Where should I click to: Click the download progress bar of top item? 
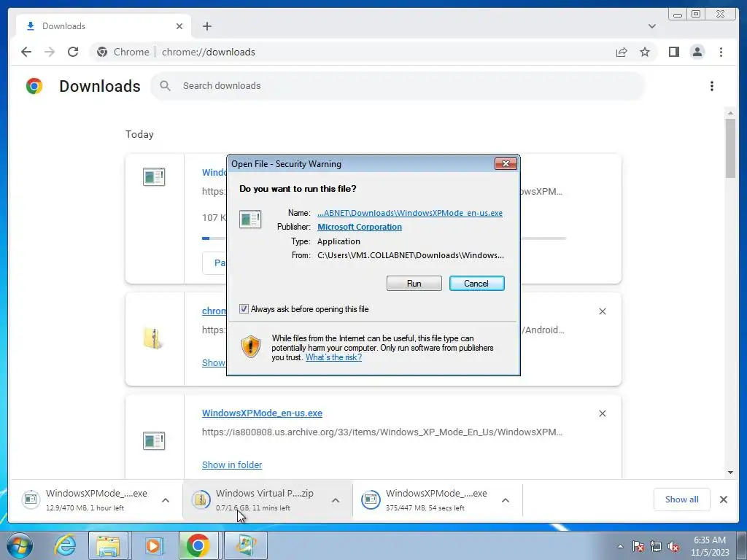[x=384, y=238]
